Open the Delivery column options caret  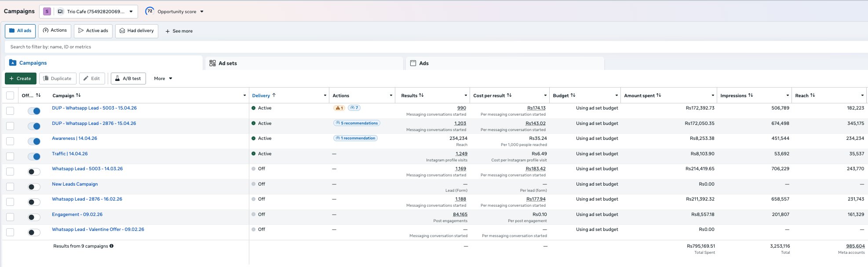(x=325, y=95)
